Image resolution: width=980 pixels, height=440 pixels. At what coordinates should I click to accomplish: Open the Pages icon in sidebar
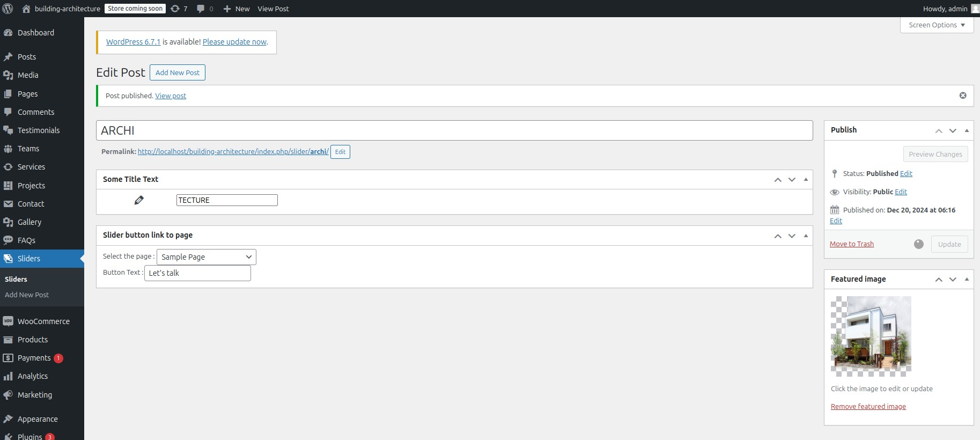pos(8,94)
